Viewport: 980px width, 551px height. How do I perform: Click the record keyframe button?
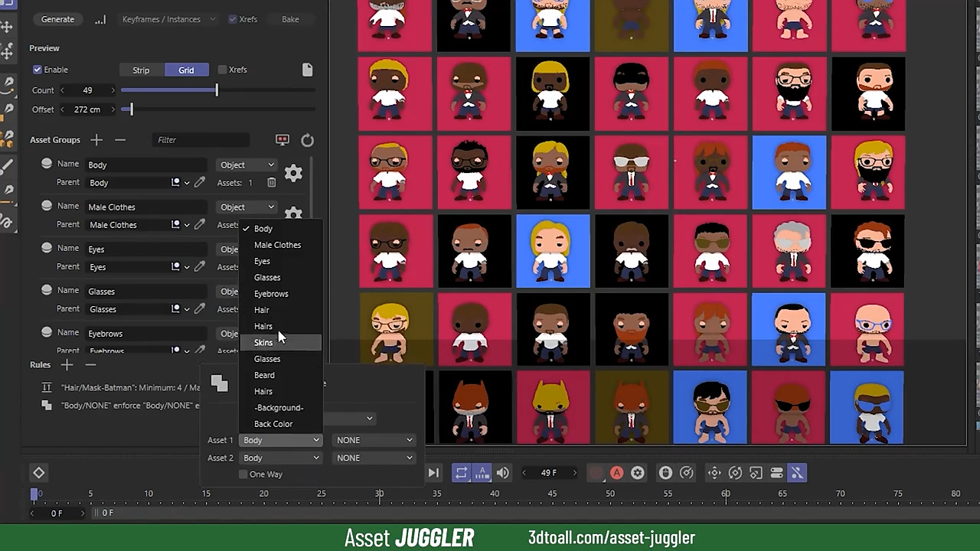[596, 473]
